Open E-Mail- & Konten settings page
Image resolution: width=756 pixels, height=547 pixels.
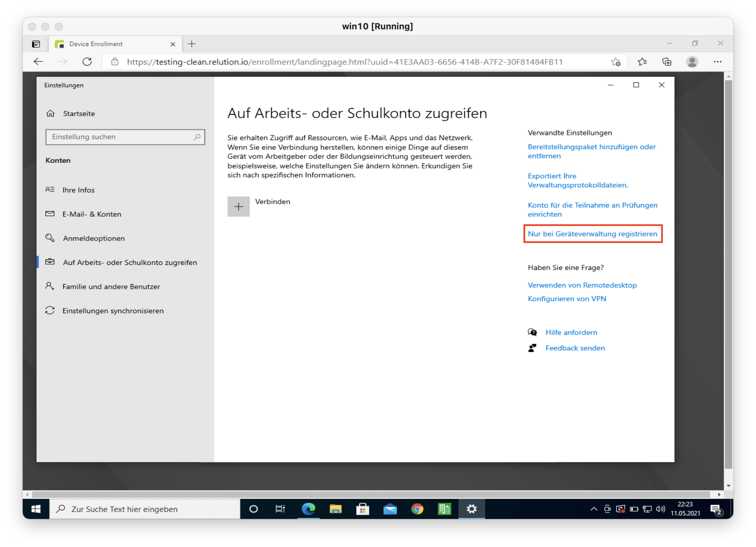[92, 214]
